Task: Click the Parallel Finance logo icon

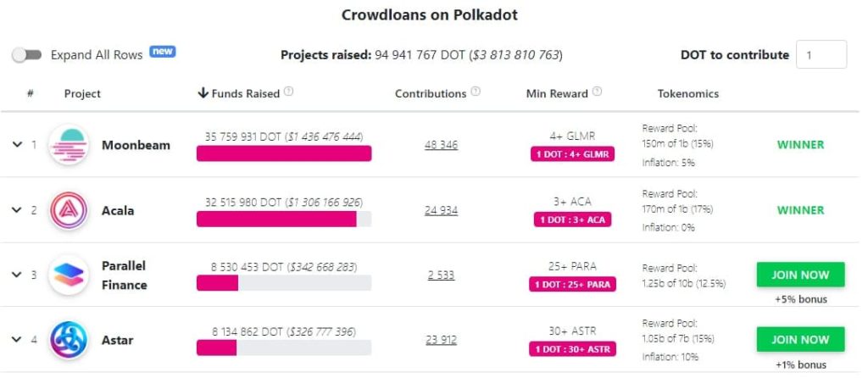Action: (69, 275)
